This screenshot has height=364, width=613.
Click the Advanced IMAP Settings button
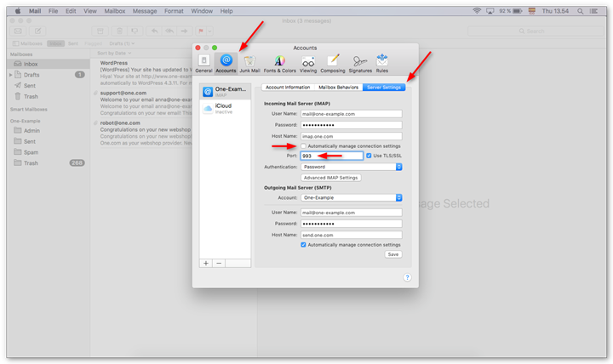point(330,178)
